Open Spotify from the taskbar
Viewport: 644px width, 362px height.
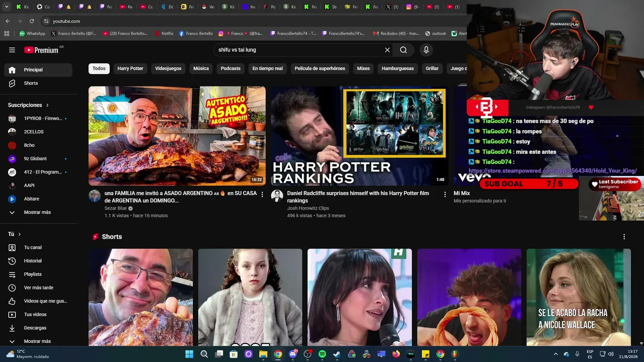point(322,354)
